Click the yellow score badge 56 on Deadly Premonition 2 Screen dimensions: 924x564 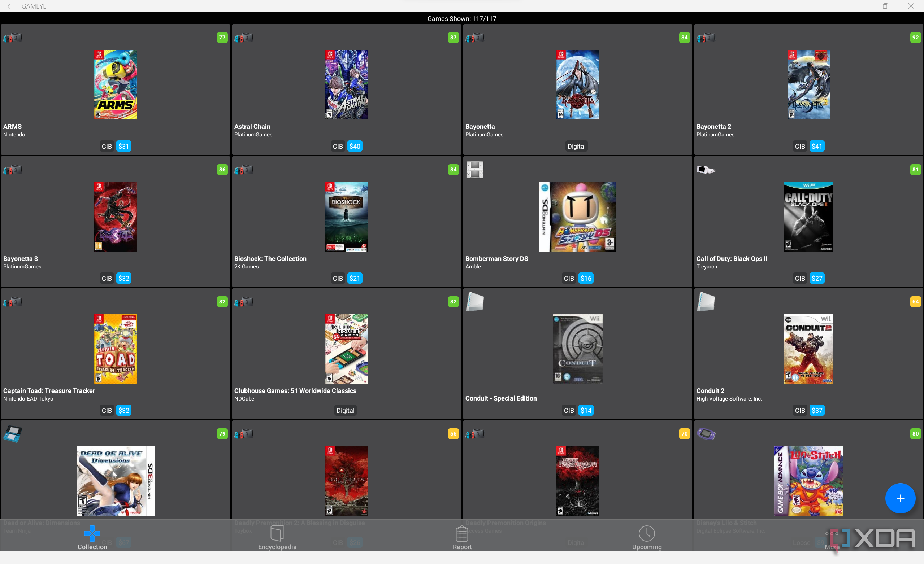point(454,434)
